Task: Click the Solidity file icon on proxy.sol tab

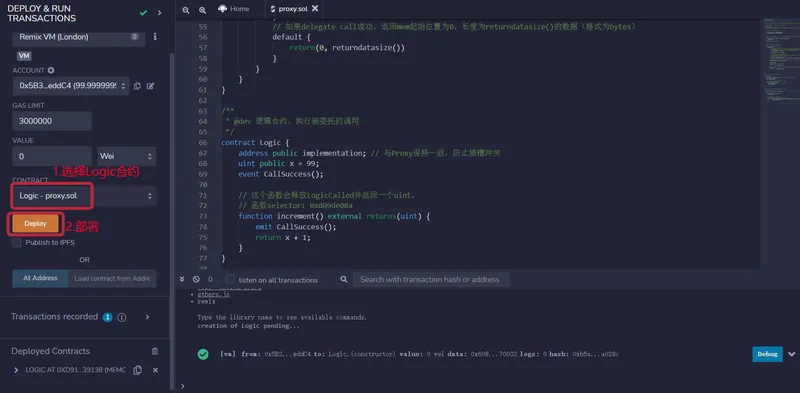Action: coord(273,9)
